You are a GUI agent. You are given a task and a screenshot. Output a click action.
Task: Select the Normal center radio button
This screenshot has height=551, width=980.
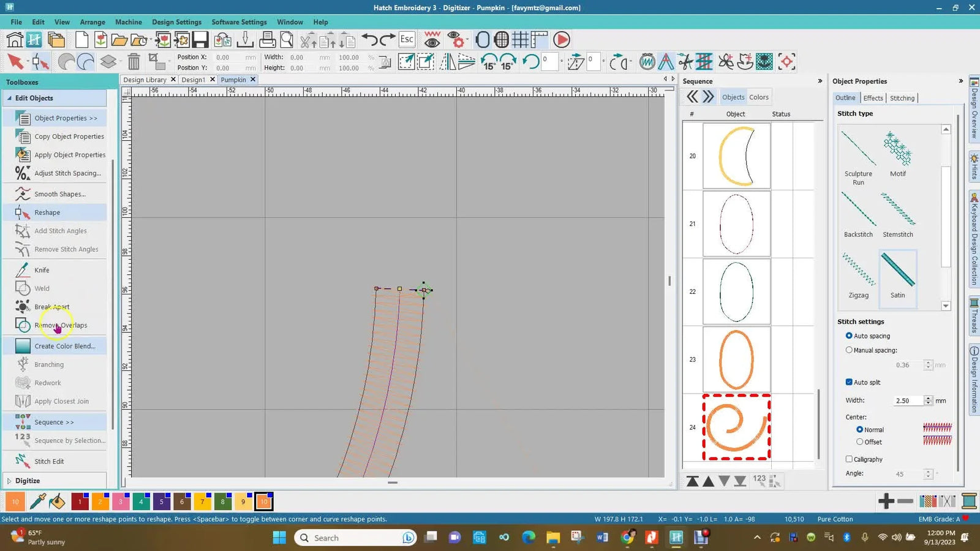(x=859, y=430)
